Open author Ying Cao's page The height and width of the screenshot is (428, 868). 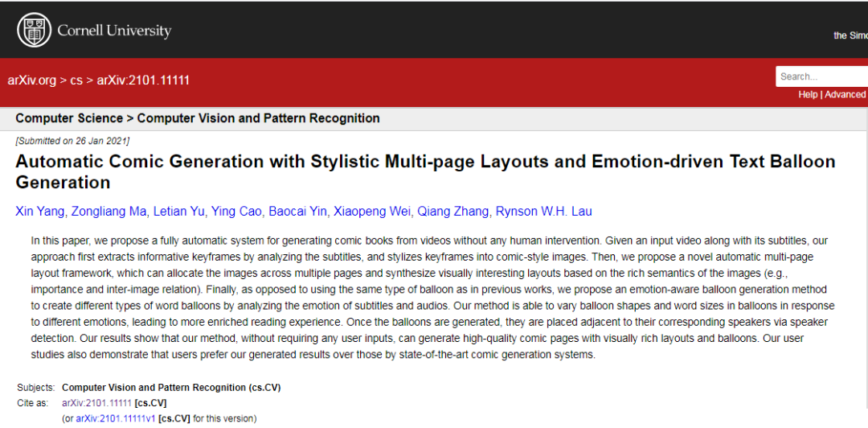click(x=237, y=212)
